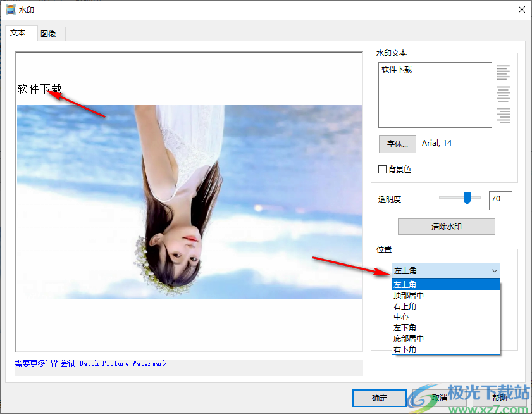
Task: Click the transparency value field showing 70
Action: click(500, 201)
